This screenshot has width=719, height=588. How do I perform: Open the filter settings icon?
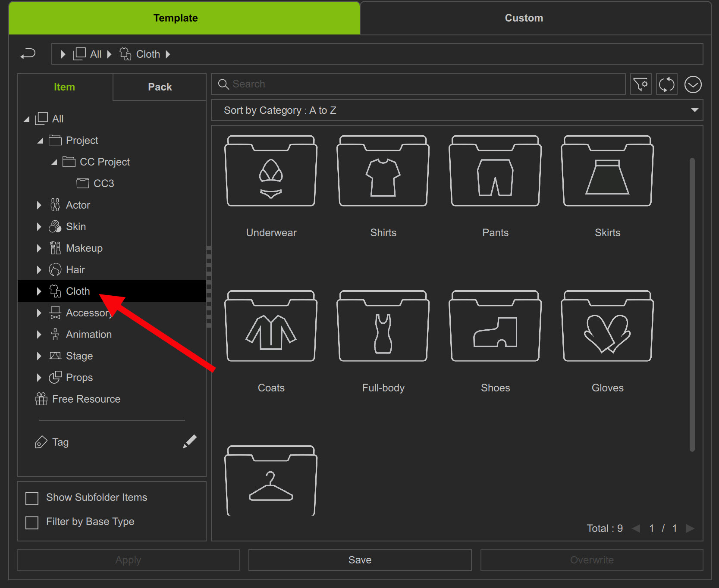coord(641,84)
